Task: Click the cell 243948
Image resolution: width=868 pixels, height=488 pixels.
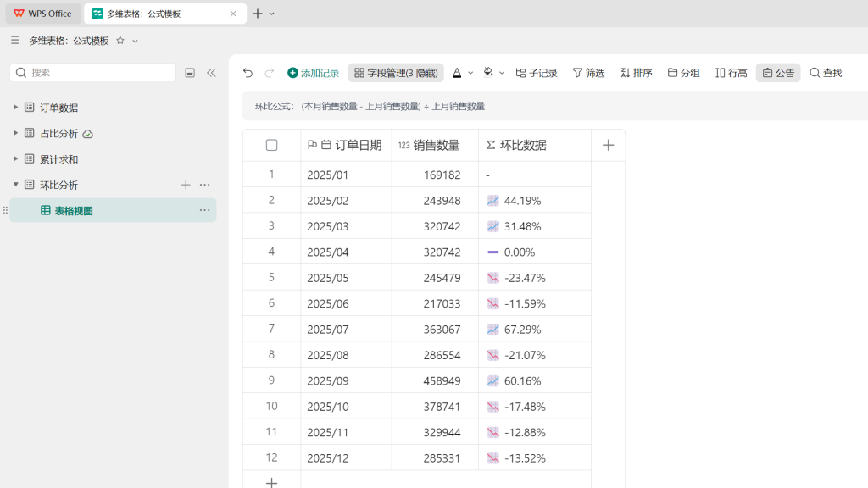Action: coord(435,200)
